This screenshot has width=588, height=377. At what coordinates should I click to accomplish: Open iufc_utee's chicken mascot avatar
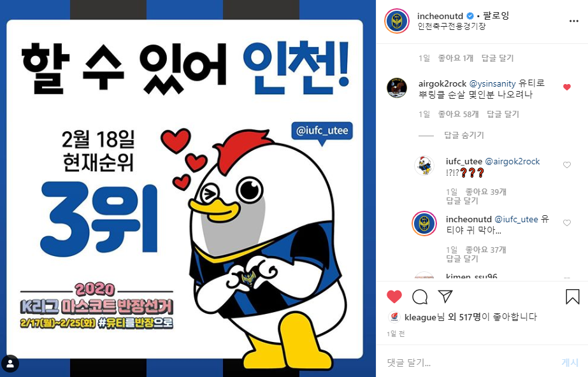pos(424,166)
